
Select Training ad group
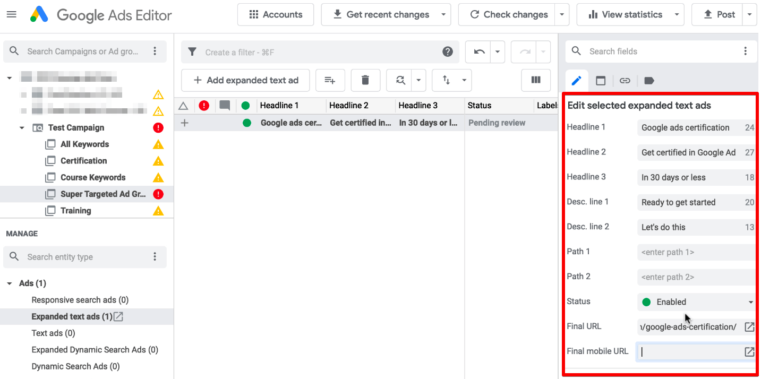point(76,211)
